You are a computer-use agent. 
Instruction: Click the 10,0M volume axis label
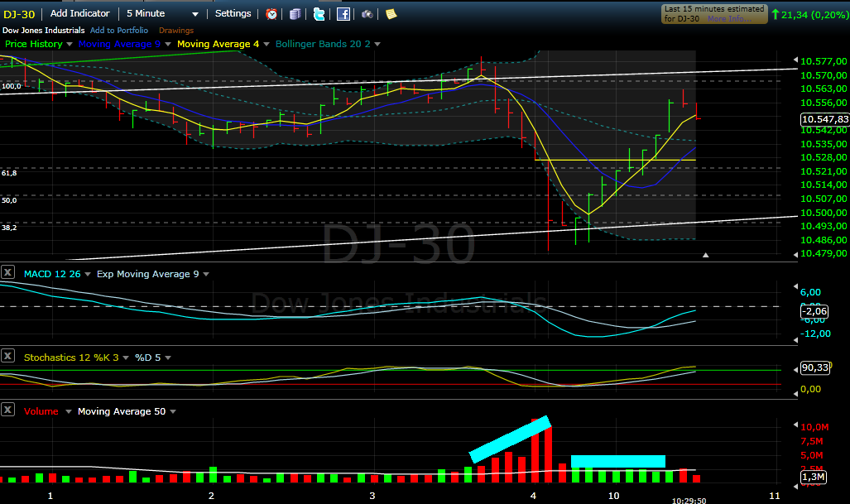click(814, 427)
